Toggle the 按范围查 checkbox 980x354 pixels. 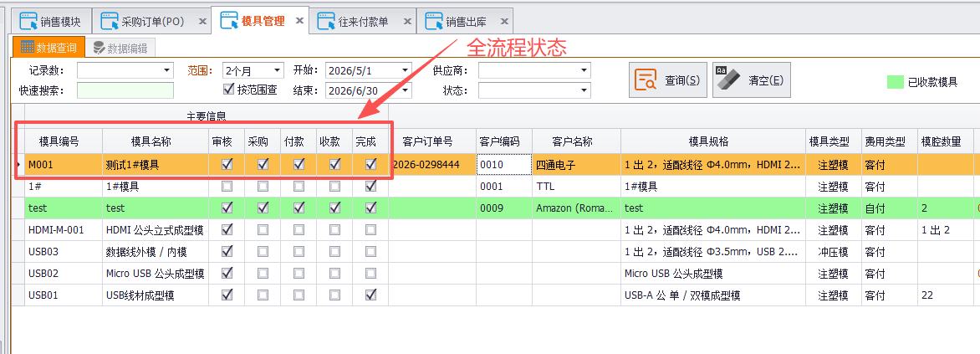point(228,89)
